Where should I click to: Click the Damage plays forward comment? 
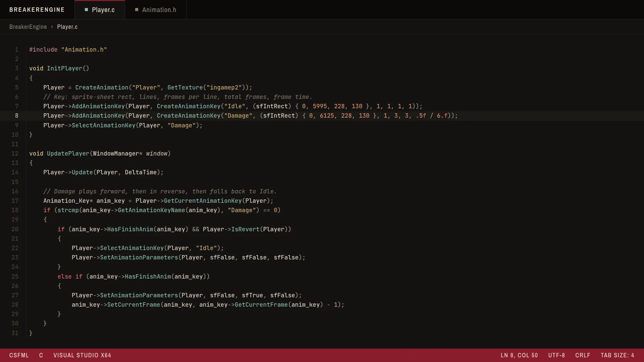coord(160,191)
